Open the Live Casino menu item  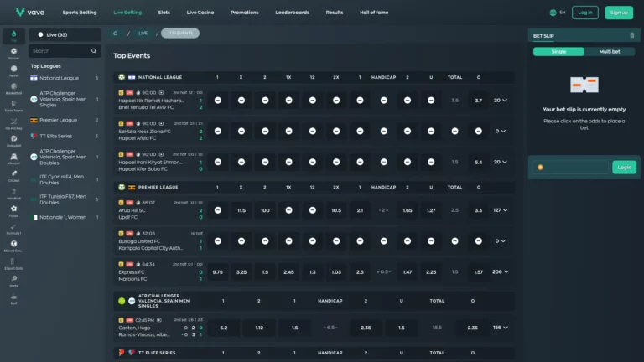201,13
